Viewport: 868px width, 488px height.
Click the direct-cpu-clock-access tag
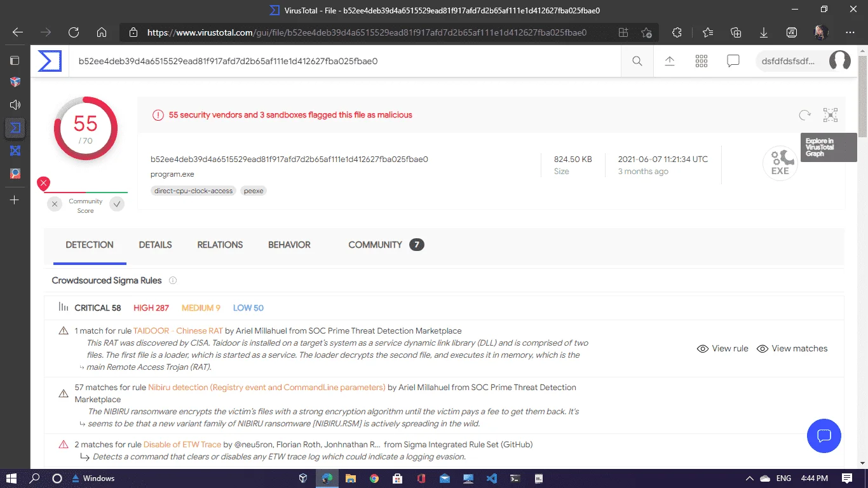193,191
